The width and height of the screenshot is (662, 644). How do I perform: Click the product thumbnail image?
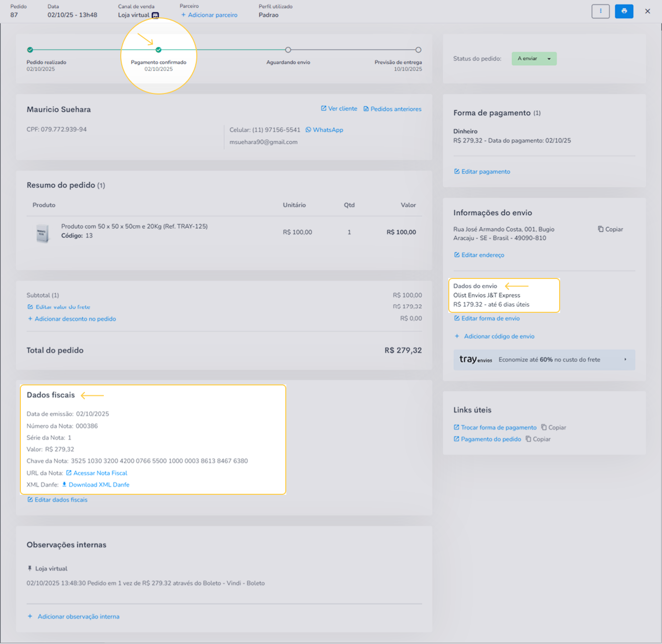pos(43,233)
